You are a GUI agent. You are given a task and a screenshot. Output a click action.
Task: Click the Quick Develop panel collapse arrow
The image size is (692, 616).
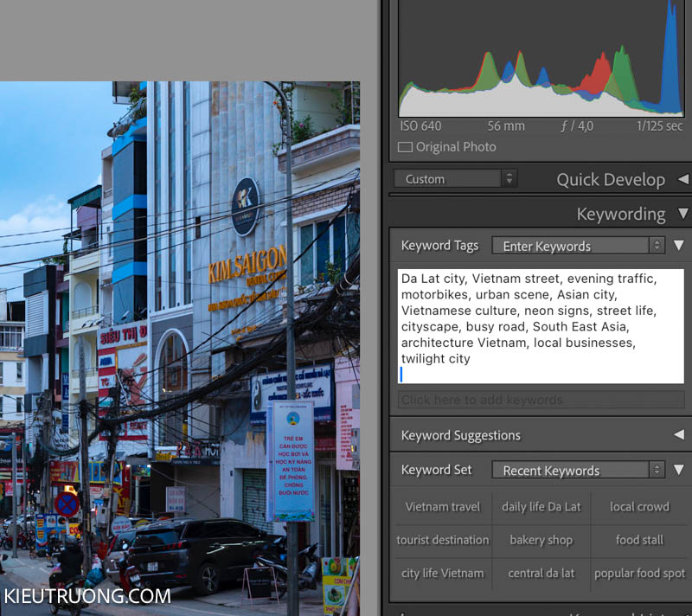tap(684, 180)
